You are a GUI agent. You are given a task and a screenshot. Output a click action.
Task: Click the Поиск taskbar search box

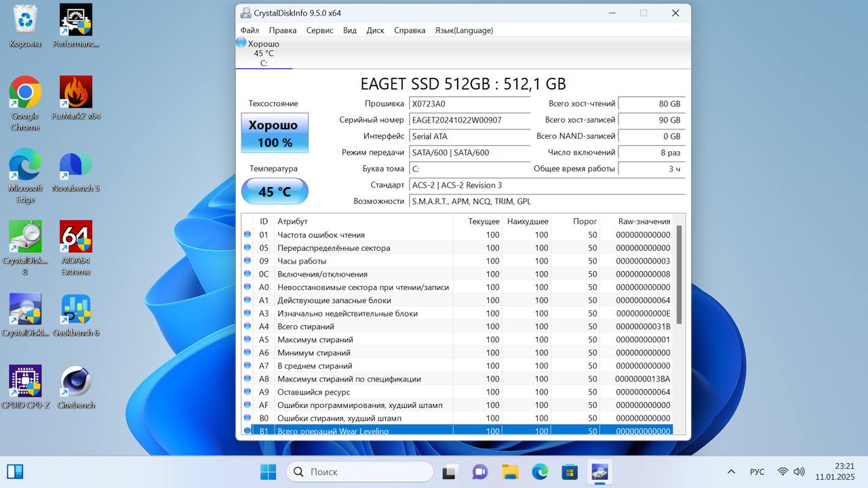point(359,472)
